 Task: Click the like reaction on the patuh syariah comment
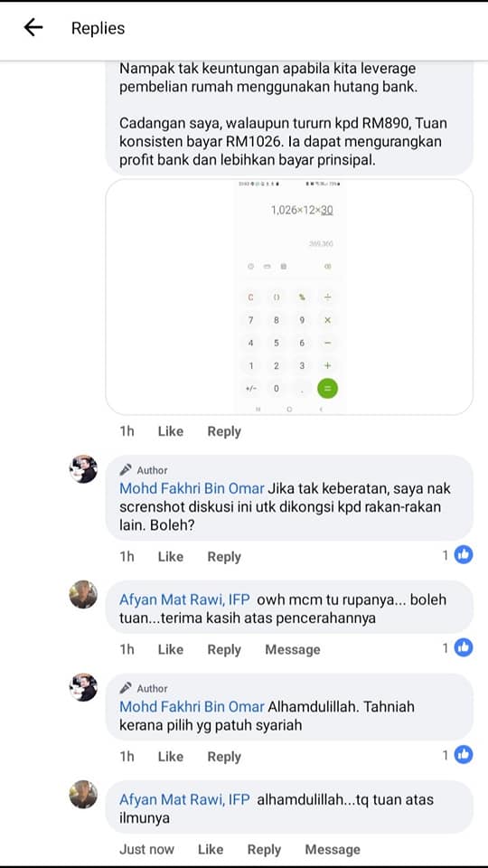tap(464, 754)
